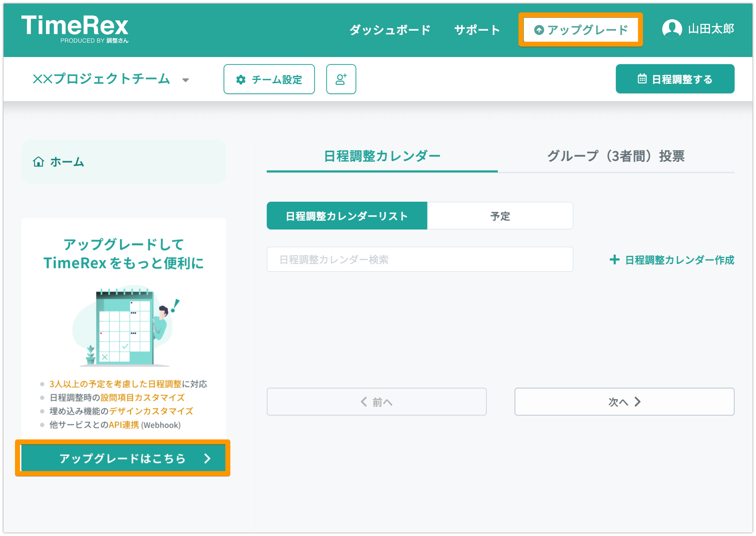Select the 予定 segment
756x536 pixels.
tap(500, 216)
